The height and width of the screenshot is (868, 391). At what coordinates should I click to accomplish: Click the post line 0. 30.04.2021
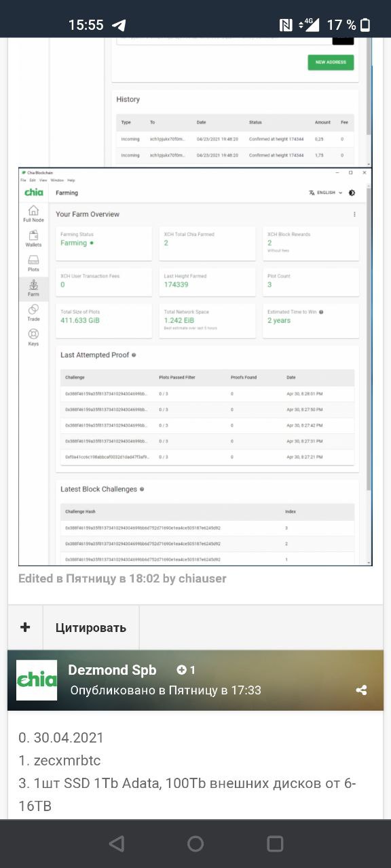pos(61,737)
